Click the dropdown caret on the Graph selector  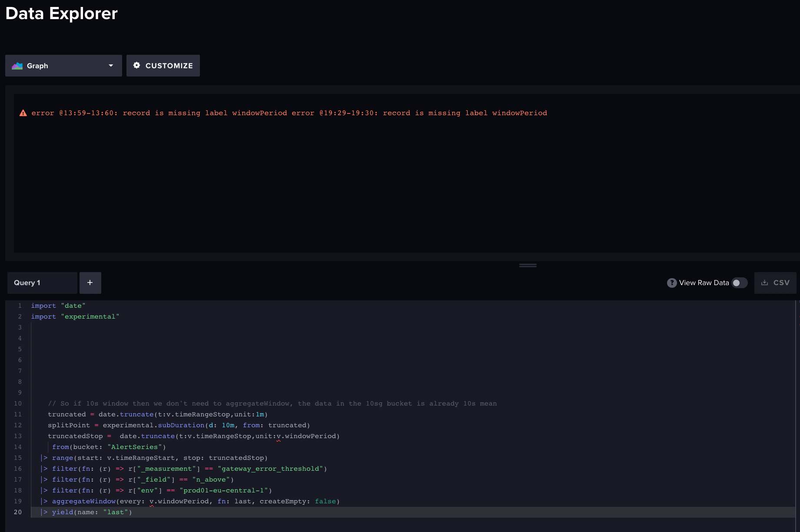pyautogui.click(x=110, y=65)
